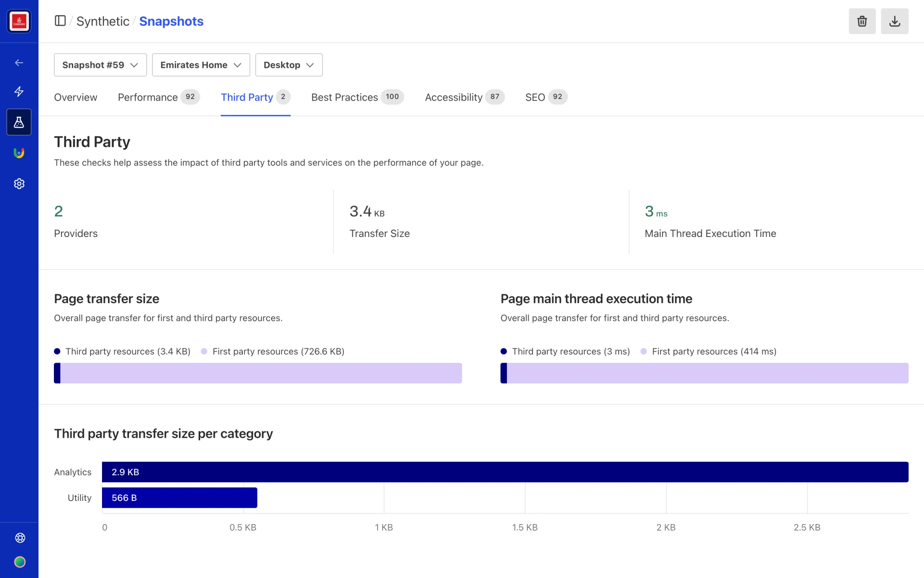This screenshot has width=924, height=578.
Task: Click the 3 ms execution time value
Action: (656, 211)
